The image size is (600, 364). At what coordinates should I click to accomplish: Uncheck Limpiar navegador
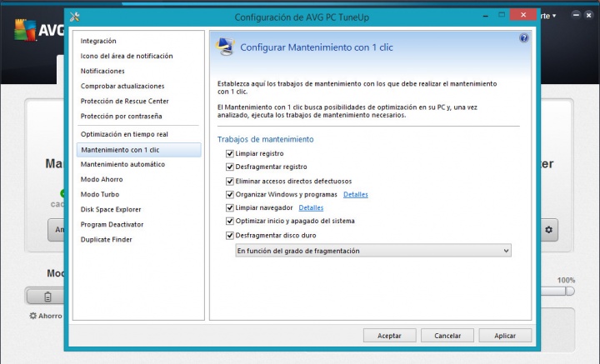(x=230, y=208)
